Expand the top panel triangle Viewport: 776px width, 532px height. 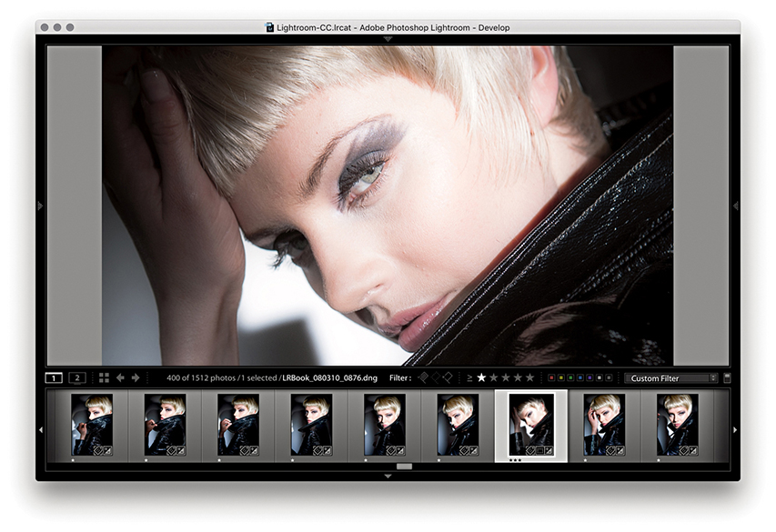388,38
